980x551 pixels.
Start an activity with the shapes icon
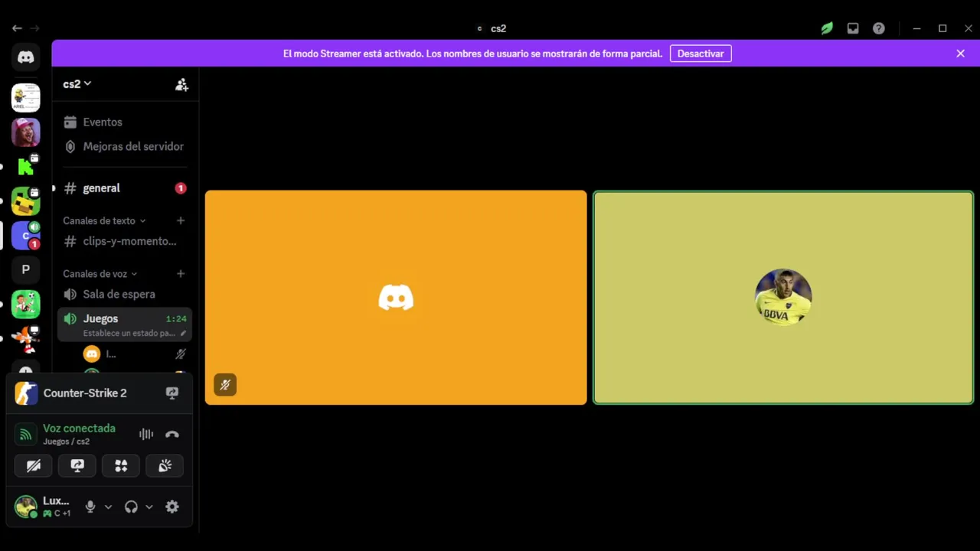coord(121,465)
